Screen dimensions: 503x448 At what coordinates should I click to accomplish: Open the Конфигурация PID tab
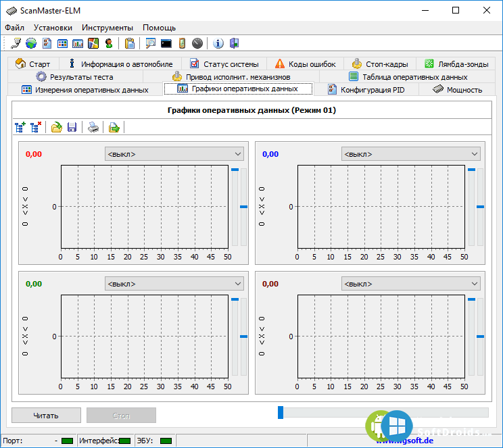[366, 89]
